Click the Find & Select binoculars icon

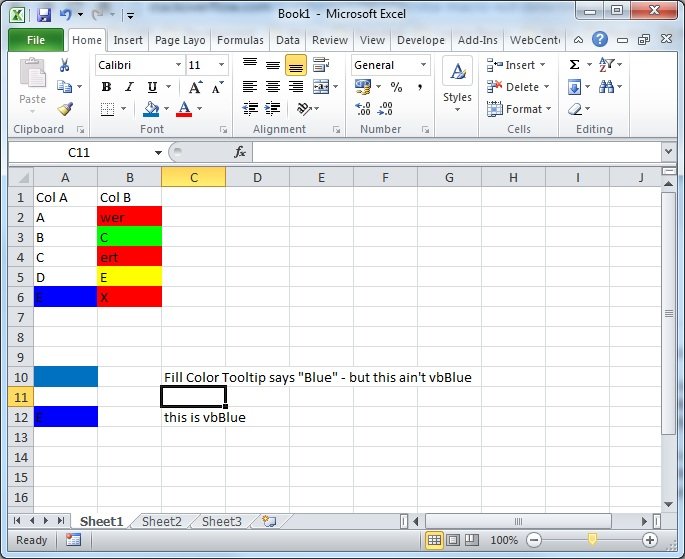607,87
